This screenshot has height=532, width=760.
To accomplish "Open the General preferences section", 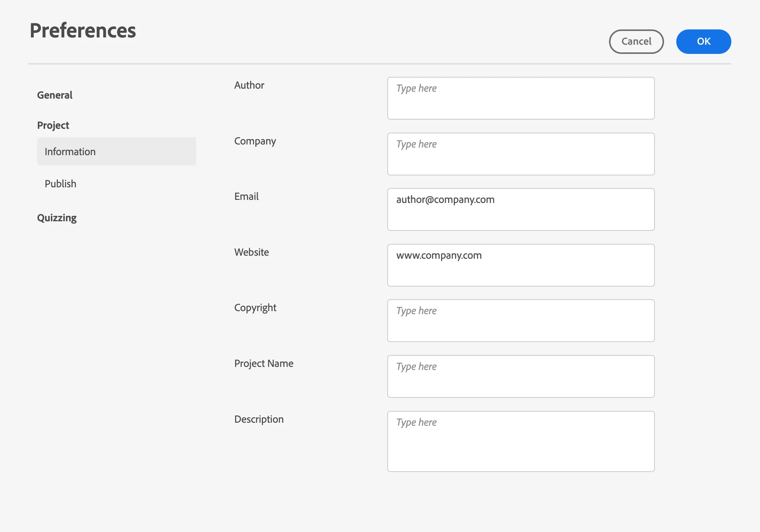I will coord(55,95).
